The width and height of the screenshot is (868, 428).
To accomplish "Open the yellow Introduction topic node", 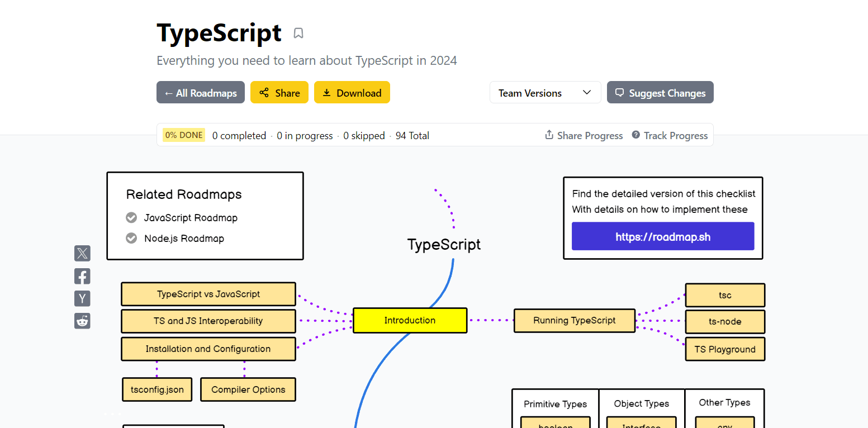I will (x=410, y=321).
